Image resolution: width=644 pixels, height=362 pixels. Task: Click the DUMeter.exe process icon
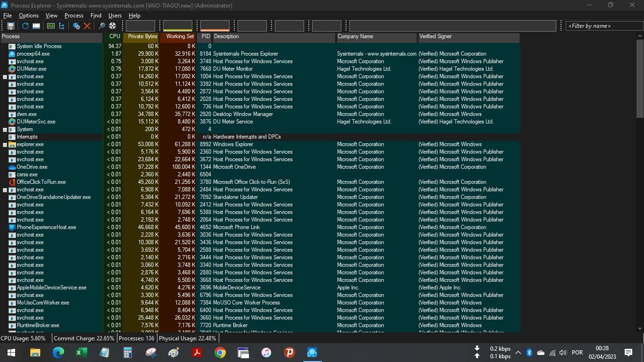pos(12,69)
